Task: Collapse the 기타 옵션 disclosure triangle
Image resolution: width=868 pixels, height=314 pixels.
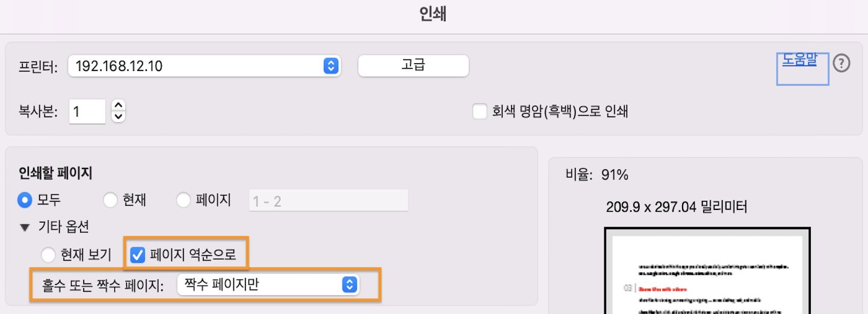Action: (25, 227)
